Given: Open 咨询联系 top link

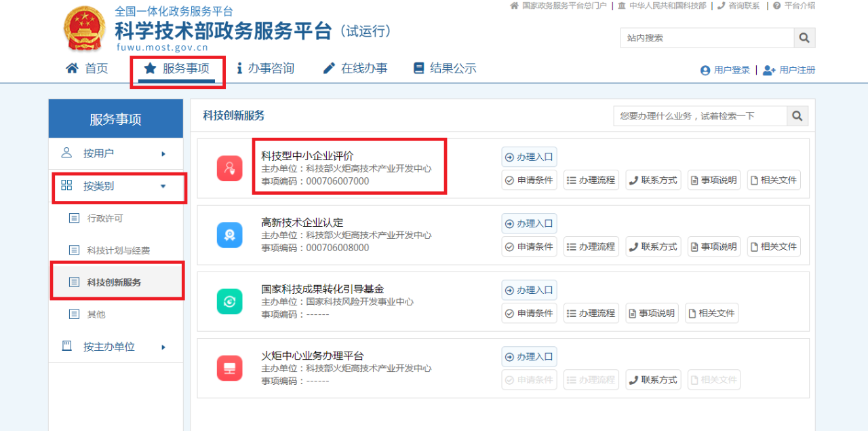Looking at the screenshot, I should pos(738,5).
